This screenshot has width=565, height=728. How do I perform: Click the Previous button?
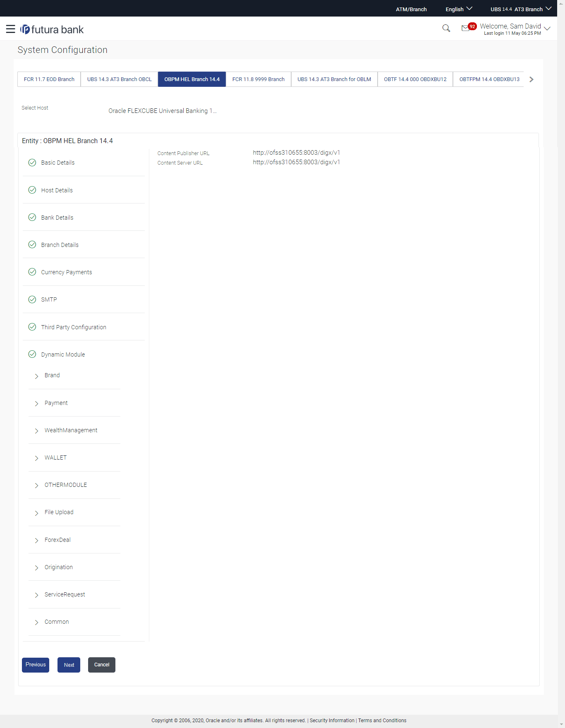[36, 665]
